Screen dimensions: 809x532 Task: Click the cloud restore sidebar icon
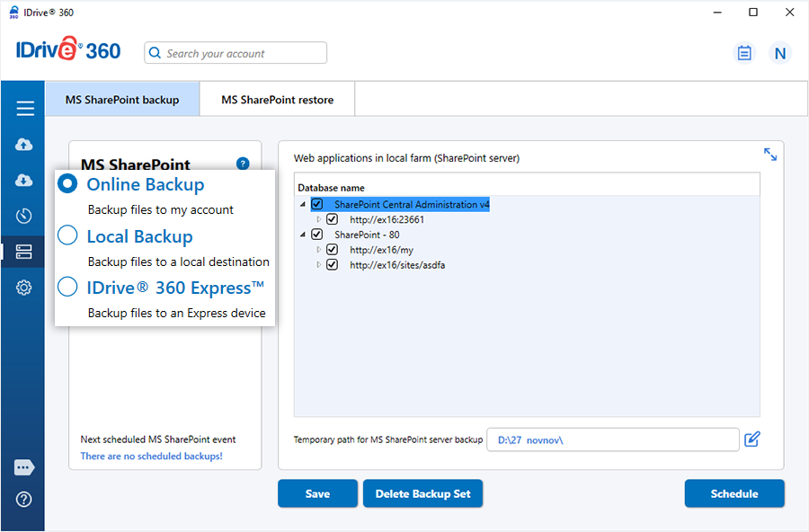coord(24,181)
